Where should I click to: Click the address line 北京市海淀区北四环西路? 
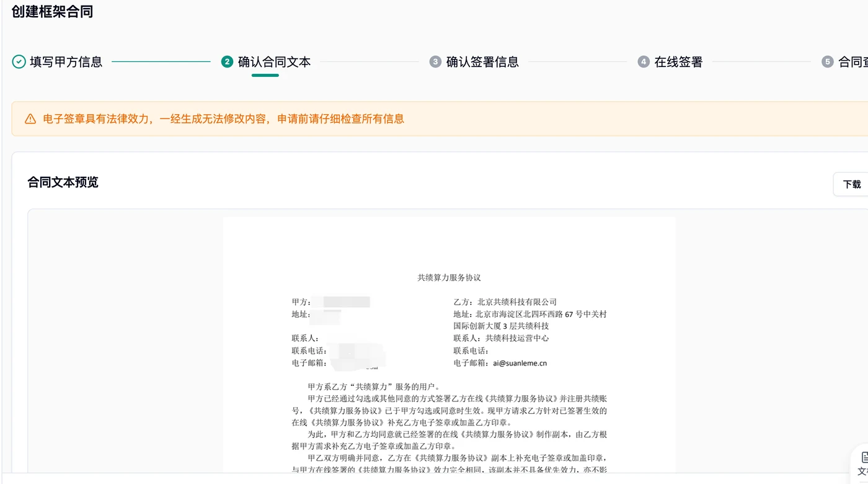530,314
